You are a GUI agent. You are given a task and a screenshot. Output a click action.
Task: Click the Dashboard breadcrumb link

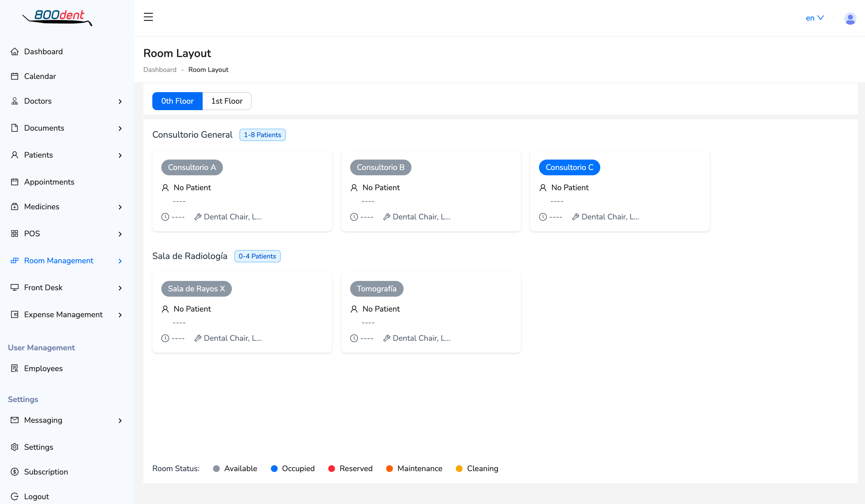click(160, 70)
